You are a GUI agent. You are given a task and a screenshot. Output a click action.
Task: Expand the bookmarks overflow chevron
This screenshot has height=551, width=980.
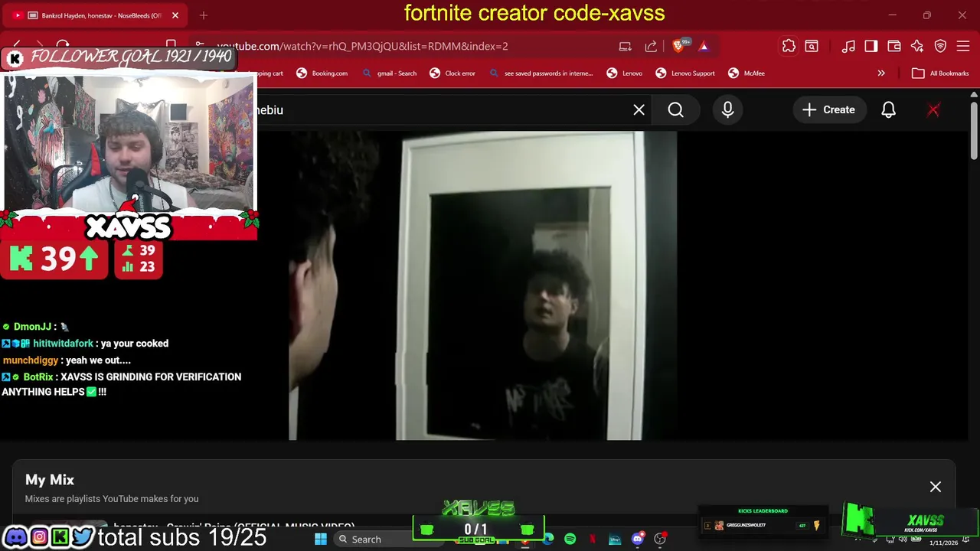point(881,73)
